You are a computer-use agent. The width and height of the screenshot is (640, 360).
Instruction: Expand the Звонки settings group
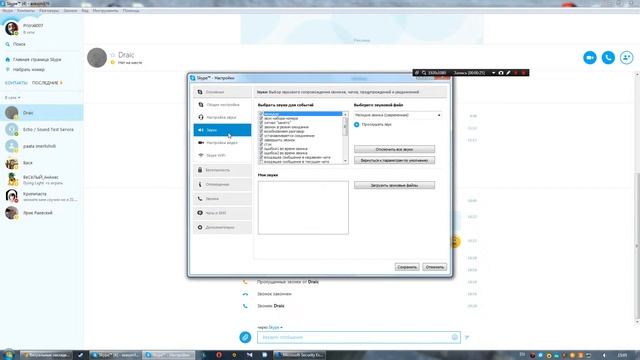point(222,199)
